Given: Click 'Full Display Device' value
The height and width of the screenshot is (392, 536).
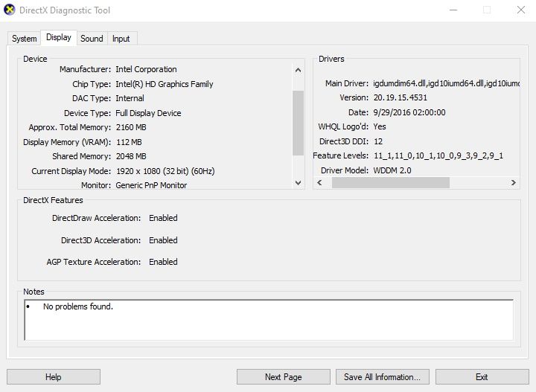Looking at the screenshot, I should point(148,113).
